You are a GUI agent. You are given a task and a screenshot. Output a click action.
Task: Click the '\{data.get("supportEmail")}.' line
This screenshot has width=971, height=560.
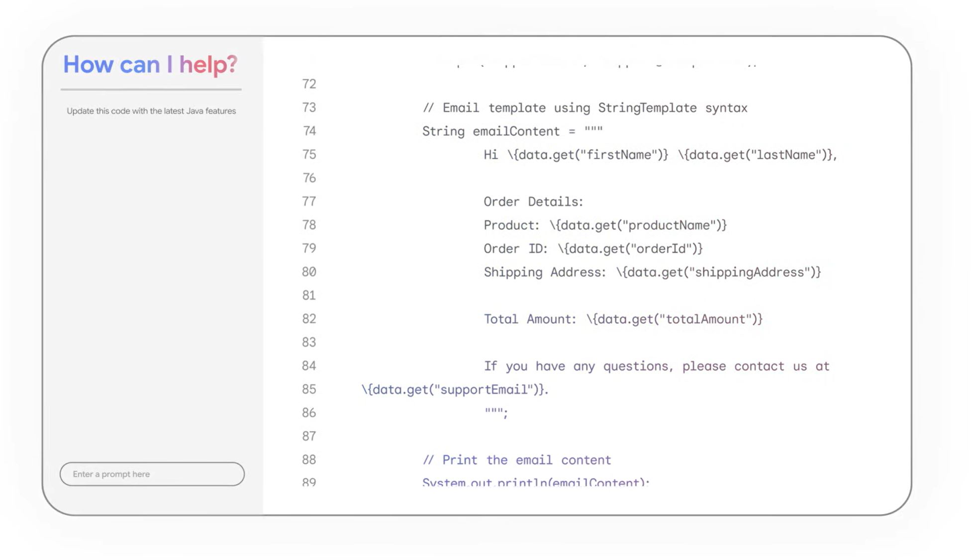(x=455, y=389)
